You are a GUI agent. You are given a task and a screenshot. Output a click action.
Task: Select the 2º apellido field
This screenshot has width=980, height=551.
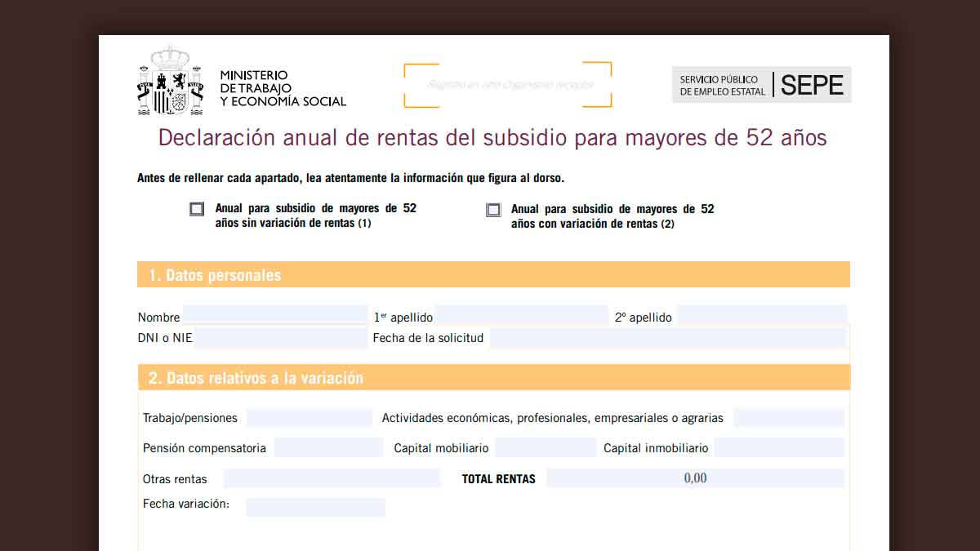pyautogui.click(x=761, y=316)
